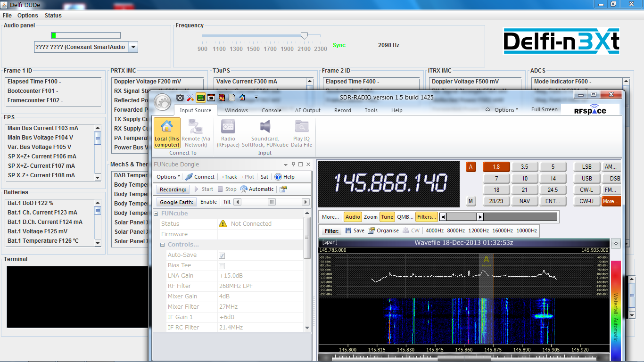Screen dimensions: 644x362
Task: Open the calendar scheduler icon in quick toolbar
Action: click(211, 98)
